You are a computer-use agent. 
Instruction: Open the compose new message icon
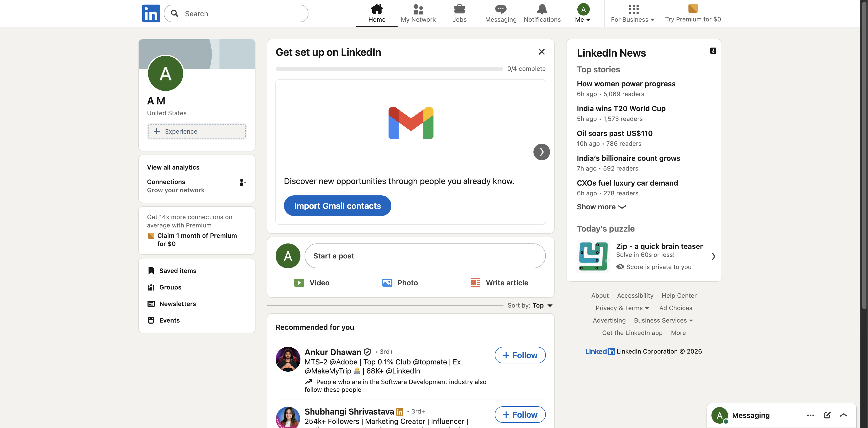click(827, 415)
